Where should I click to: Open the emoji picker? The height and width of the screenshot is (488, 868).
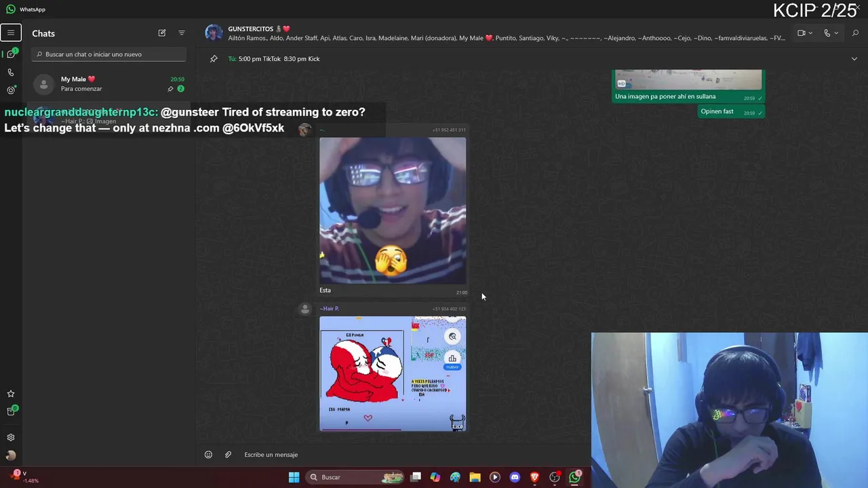pyautogui.click(x=208, y=455)
